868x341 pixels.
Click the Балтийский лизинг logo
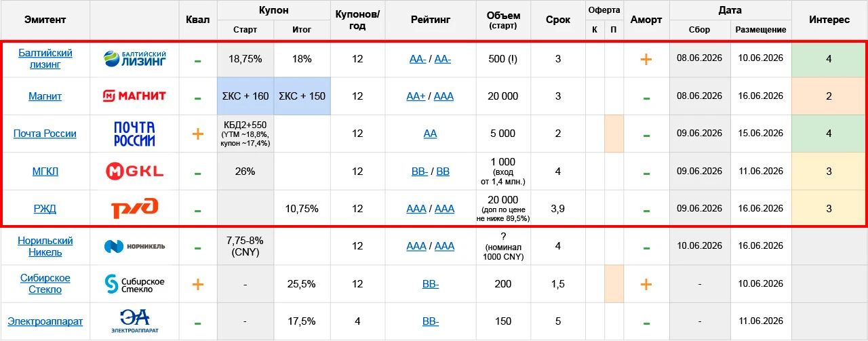[x=134, y=59]
